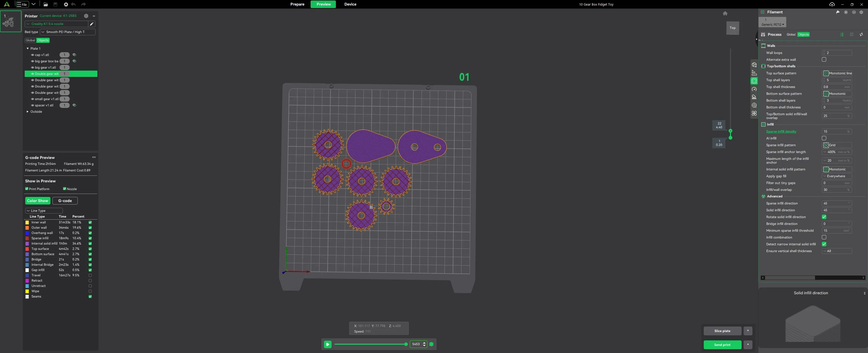This screenshot has width=868, height=353.
Task: Click the object settings icon beside cap v1.stl
Action: coord(74,54)
